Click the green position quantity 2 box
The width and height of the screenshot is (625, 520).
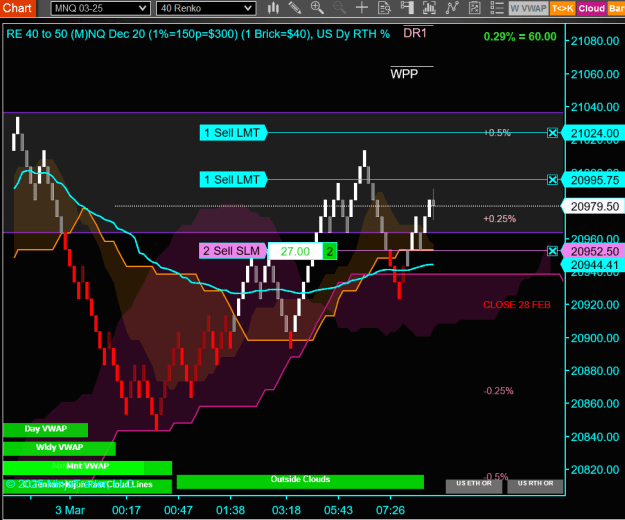[330, 251]
